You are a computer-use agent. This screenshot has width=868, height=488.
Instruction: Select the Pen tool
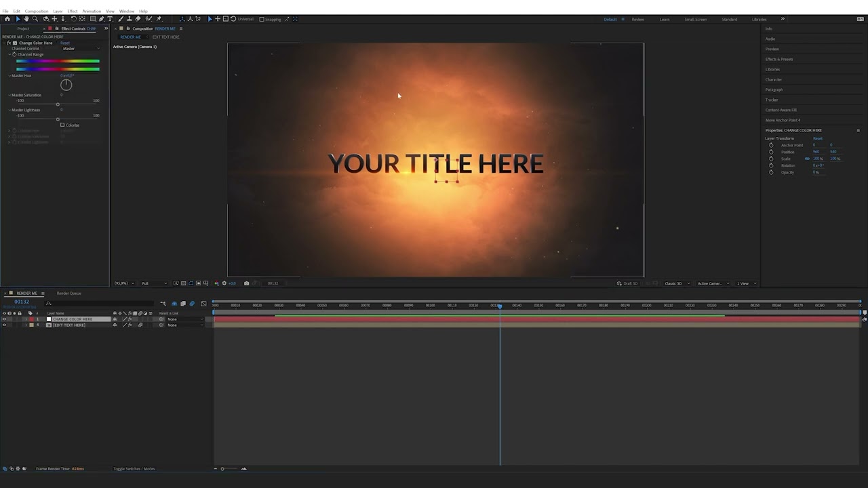pyautogui.click(x=102, y=19)
